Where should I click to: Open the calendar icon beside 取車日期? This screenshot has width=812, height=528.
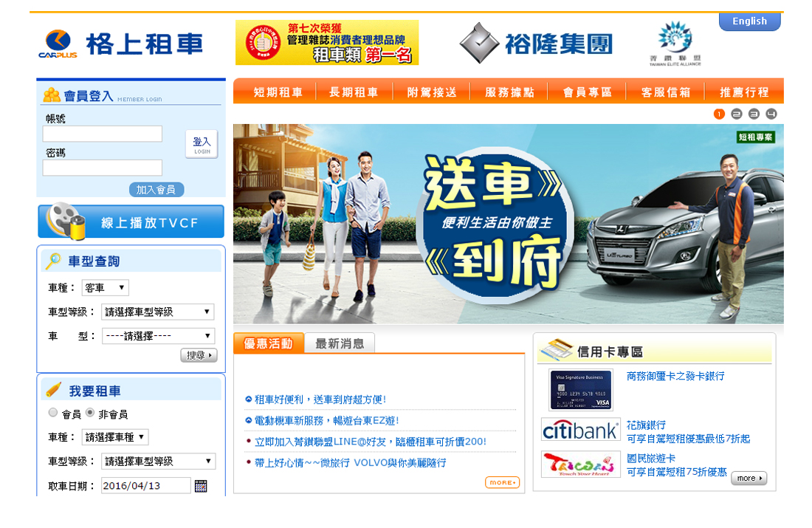coord(201,486)
